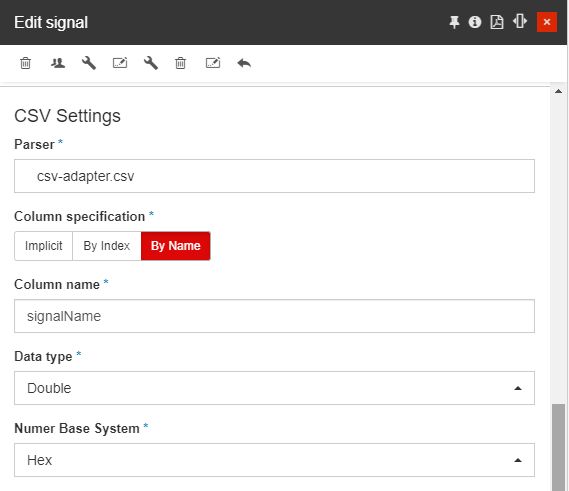Click the Parser label

pos(34,144)
